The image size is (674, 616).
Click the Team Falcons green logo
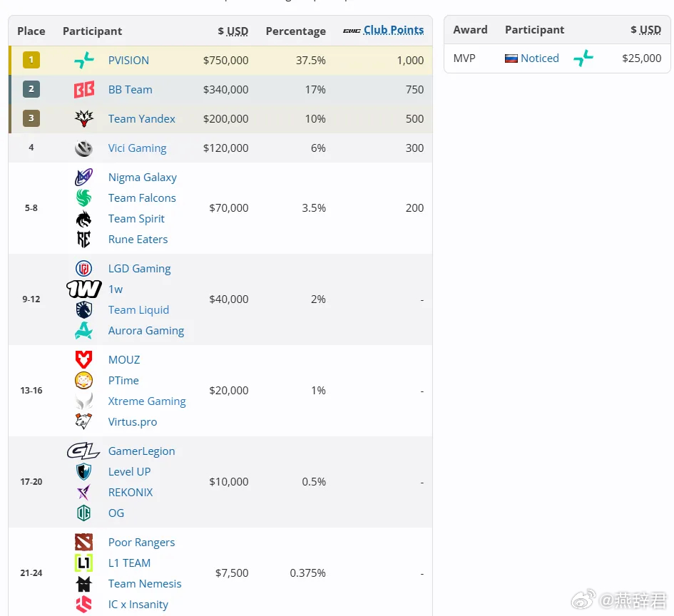pos(84,198)
